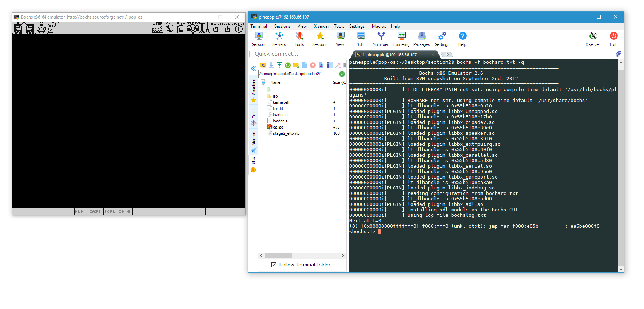Click floppy drive A: icon in Bochs
This screenshot has height=309, width=644.
[x=18, y=28]
